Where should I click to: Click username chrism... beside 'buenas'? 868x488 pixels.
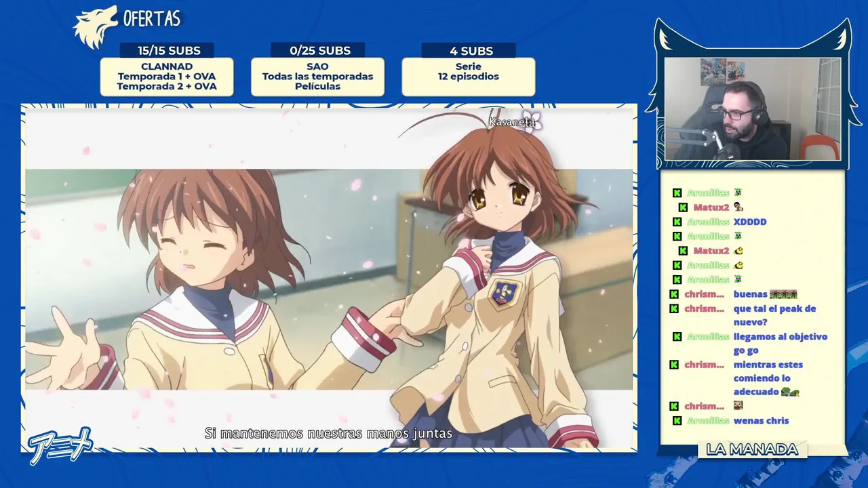click(705, 294)
